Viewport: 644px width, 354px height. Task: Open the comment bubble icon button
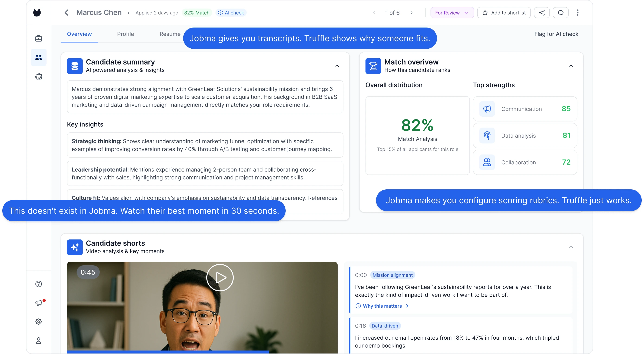point(561,13)
